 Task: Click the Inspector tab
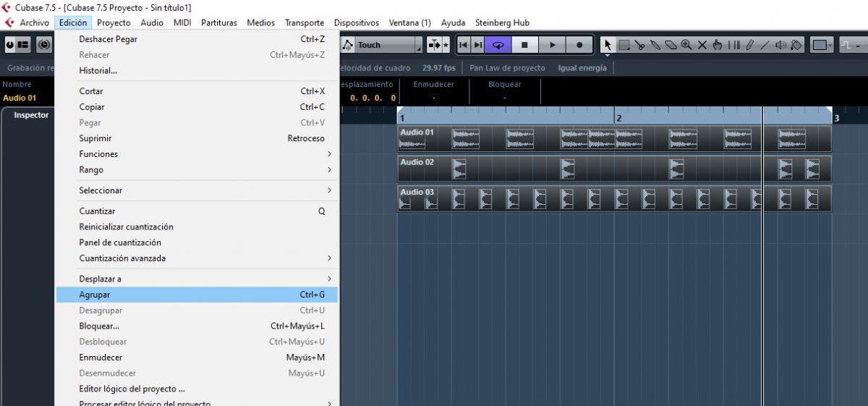[x=31, y=115]
